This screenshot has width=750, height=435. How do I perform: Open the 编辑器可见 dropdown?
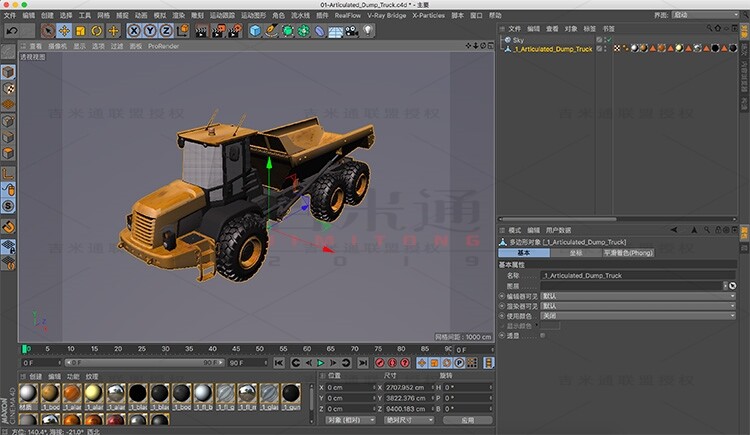point(636,295)
